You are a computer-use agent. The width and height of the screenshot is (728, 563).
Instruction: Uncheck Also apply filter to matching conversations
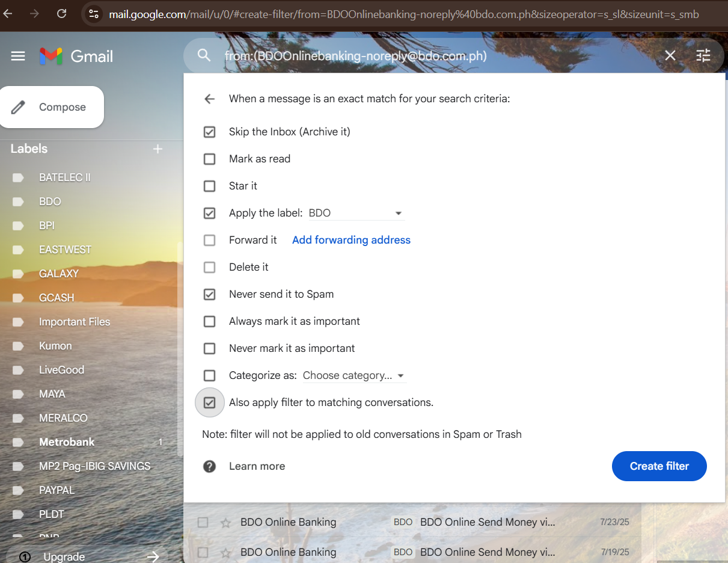pyautogui.click(x=209, y=402)
